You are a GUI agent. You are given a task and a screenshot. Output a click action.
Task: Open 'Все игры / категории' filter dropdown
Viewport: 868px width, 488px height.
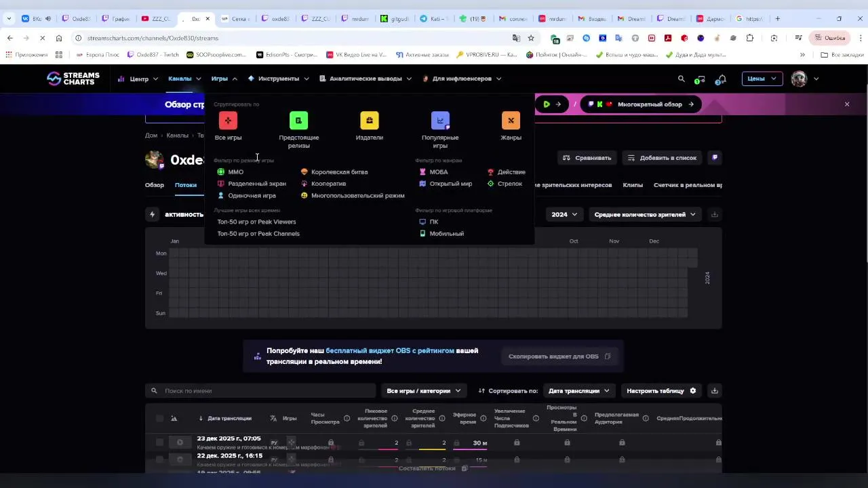(x=424, y=390)
